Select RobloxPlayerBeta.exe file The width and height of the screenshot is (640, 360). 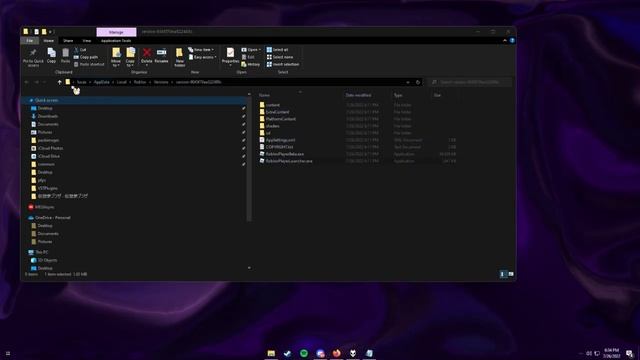point(284,154)
